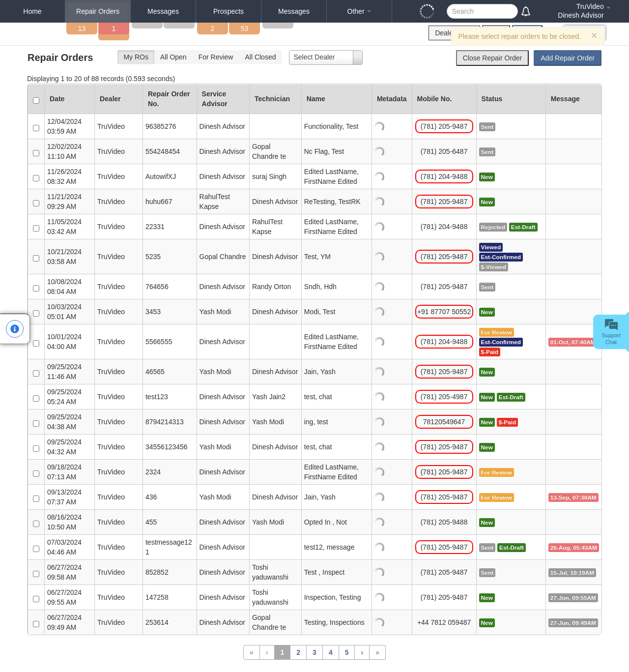Click the orange 13 badge under Repair Orders
The image size is (629, 672).
pyautogui.click(x=82, y=29)
